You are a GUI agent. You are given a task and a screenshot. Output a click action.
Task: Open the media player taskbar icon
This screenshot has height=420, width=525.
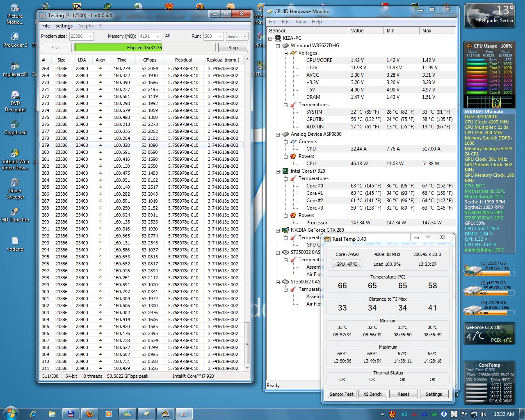coord(108,414)
